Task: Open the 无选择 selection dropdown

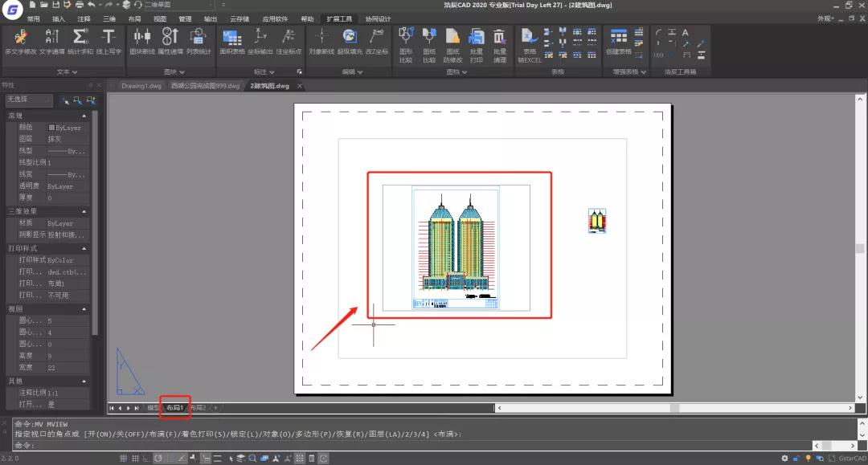Action: 29,100
